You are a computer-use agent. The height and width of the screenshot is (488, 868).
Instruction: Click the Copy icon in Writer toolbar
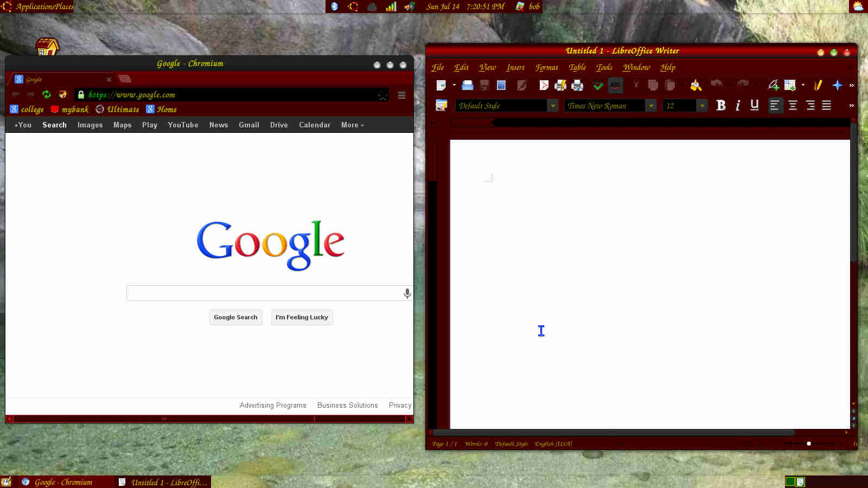pos(653,85)
